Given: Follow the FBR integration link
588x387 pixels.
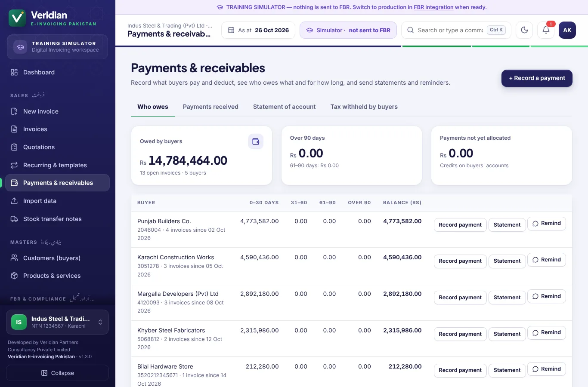Looking at the screenshot, I should pos(433,7).
